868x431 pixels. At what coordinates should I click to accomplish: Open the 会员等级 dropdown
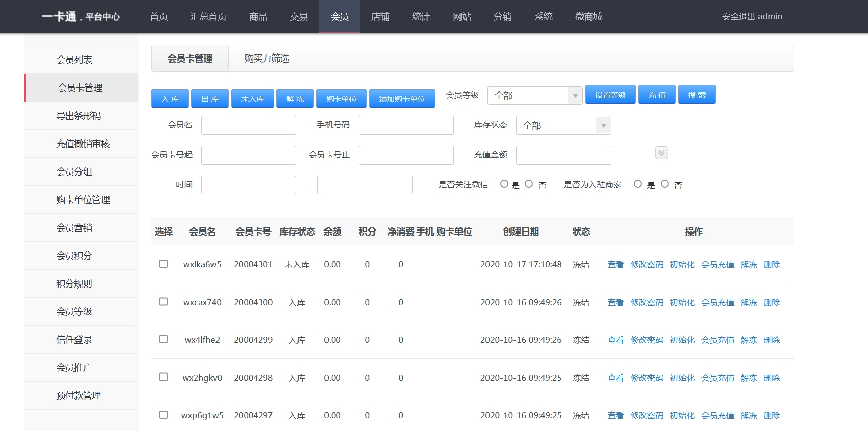535,95
